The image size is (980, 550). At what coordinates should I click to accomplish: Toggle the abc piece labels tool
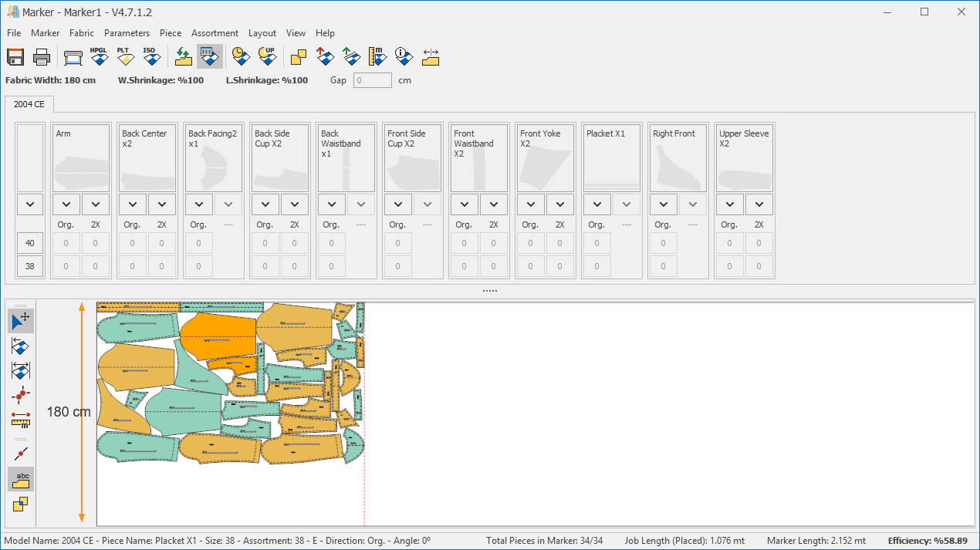[22, 479]
